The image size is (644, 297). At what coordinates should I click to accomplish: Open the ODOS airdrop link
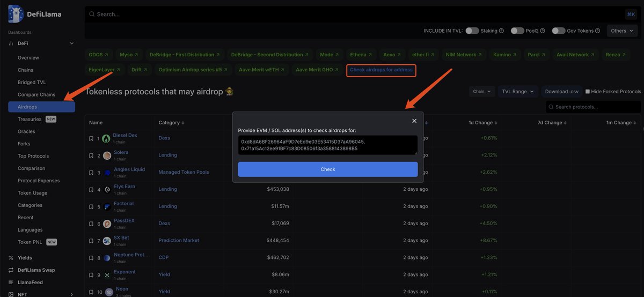(x=98, y=55)
